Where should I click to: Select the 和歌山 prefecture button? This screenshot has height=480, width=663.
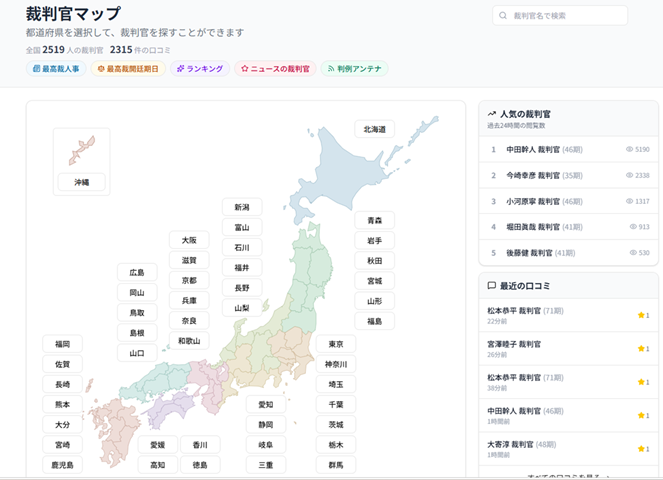click(x=189, y=341)
